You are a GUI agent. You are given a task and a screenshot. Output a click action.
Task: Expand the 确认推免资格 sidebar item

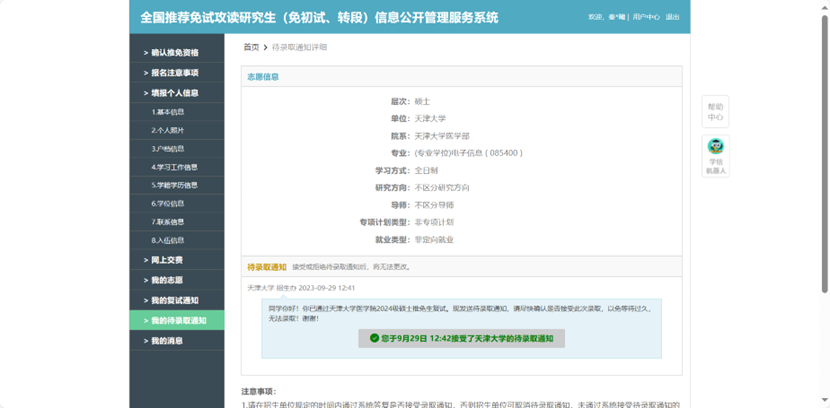tap(175, 52)
